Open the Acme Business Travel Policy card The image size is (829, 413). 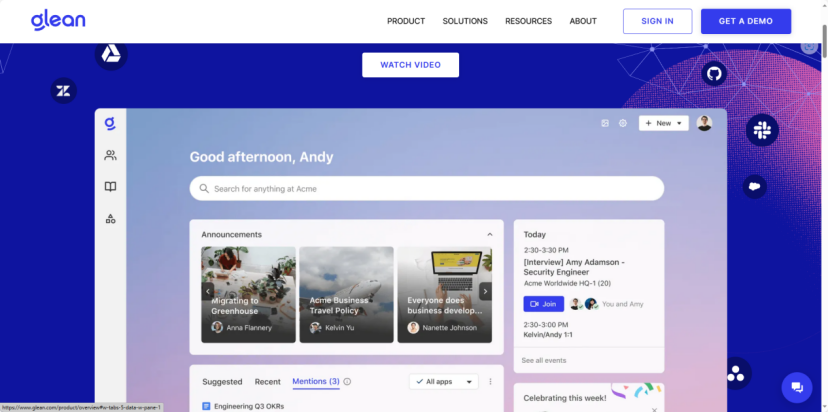click(346, 295)
